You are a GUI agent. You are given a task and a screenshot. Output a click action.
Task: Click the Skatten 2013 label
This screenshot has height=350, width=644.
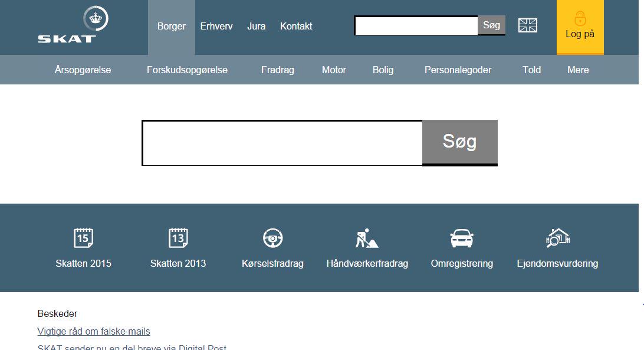point(178,264)
